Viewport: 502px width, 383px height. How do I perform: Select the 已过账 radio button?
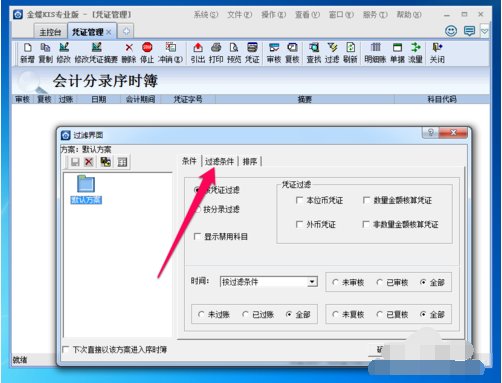(245, 314)
